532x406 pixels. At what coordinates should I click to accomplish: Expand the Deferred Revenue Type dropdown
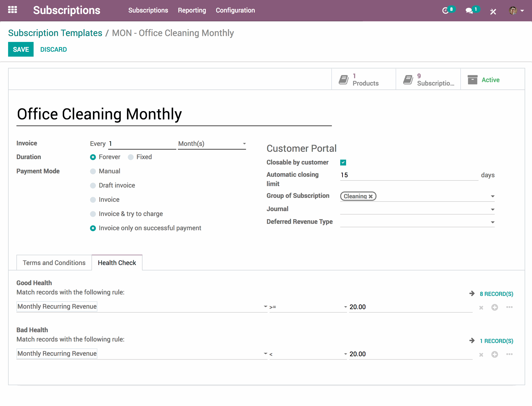tap(493, 222)
